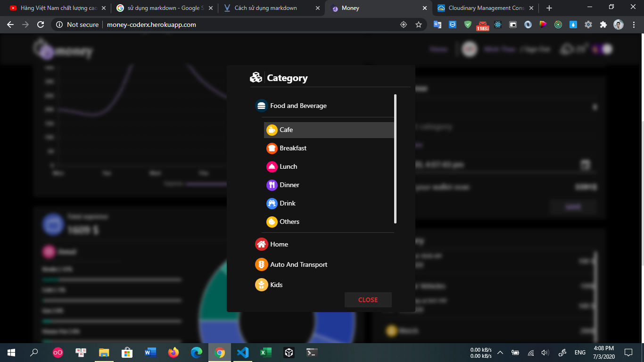
Task: Open Visual Studio Code from the taskbar
Action: (x=243, y=352)
